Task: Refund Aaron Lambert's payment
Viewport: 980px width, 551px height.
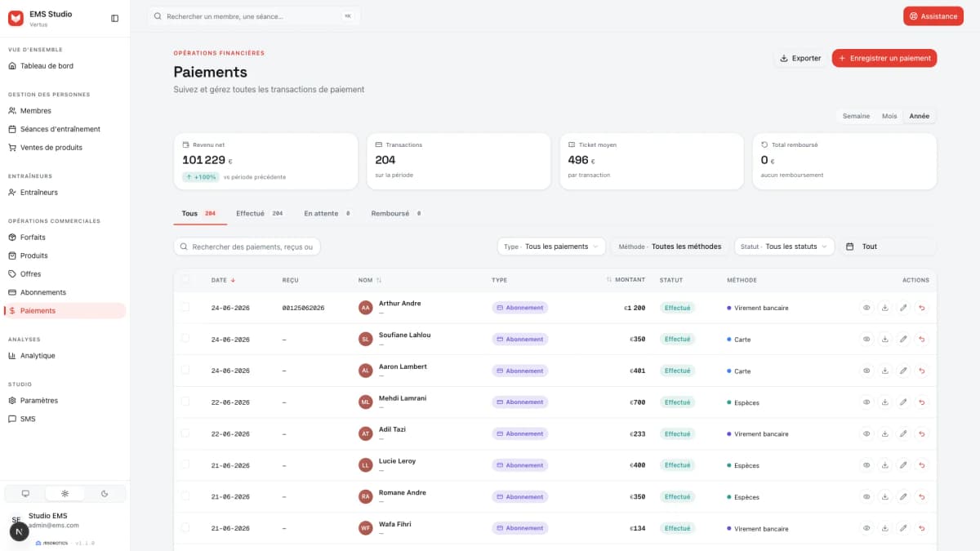Action: click(922, 371)
